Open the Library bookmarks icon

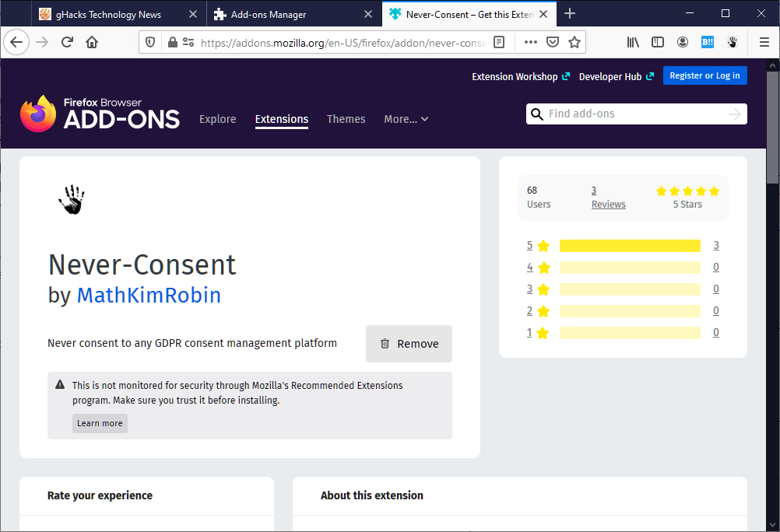[x=633, y=42]
